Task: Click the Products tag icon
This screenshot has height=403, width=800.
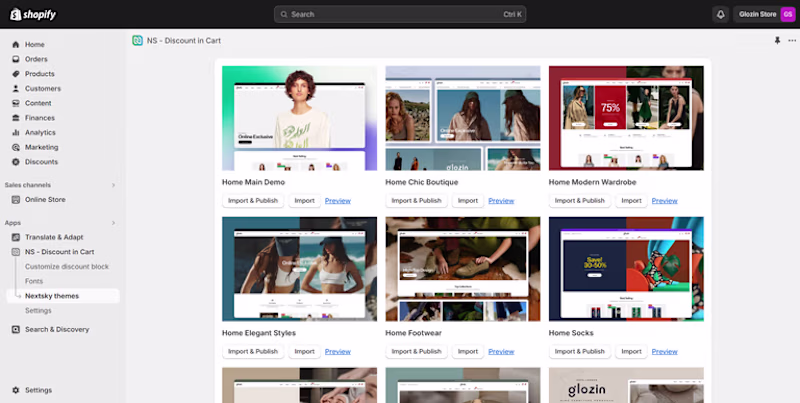Action: click(16, 74)
